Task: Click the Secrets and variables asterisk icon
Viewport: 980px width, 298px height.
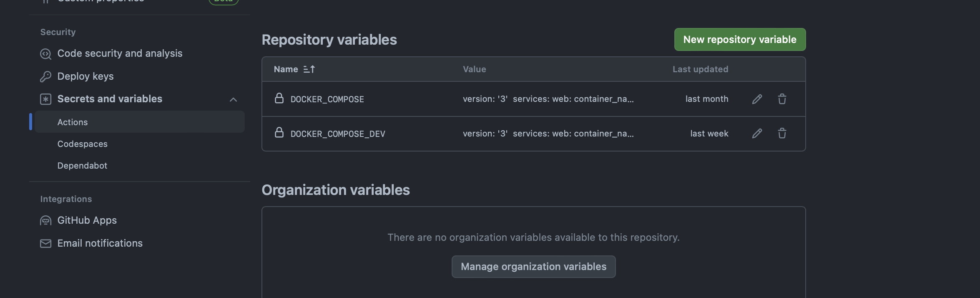Action: (45, 99)
